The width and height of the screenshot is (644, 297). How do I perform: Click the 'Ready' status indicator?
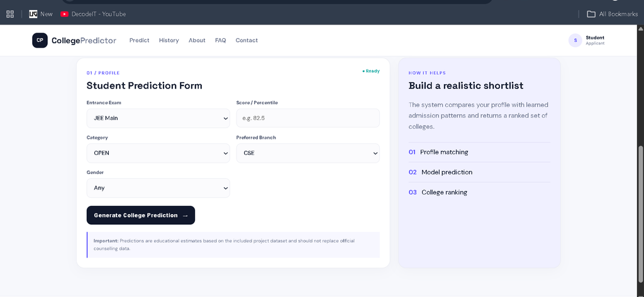coord(371,71)
